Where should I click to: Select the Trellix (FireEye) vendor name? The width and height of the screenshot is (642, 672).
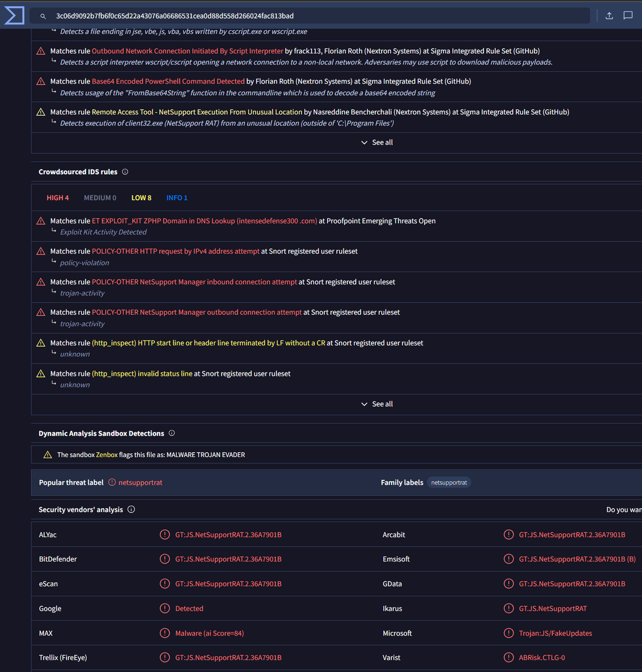[x=63, y=657]
